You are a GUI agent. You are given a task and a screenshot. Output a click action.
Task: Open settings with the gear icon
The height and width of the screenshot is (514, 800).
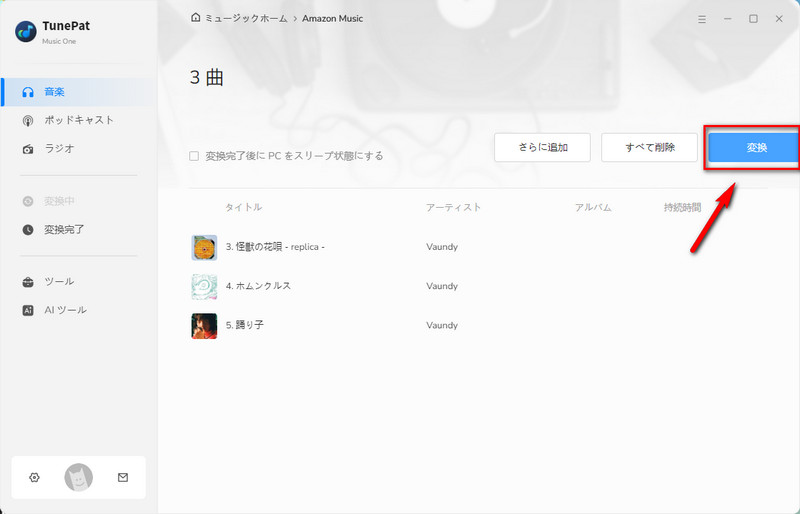(x=34, y=477)
